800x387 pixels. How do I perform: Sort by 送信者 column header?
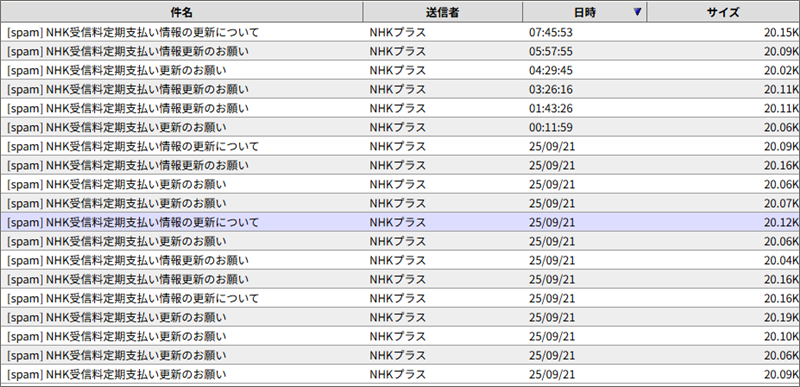(x=443, y=12)
